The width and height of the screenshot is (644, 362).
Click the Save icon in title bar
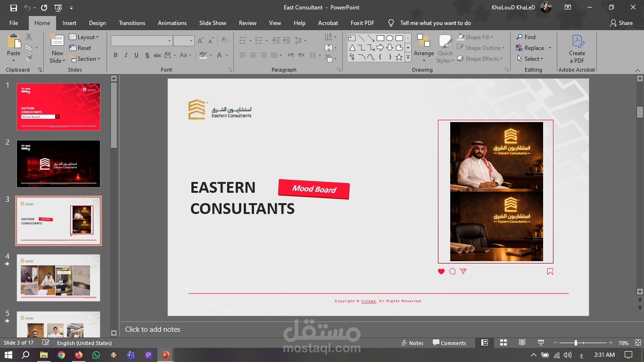click(14, 8)
